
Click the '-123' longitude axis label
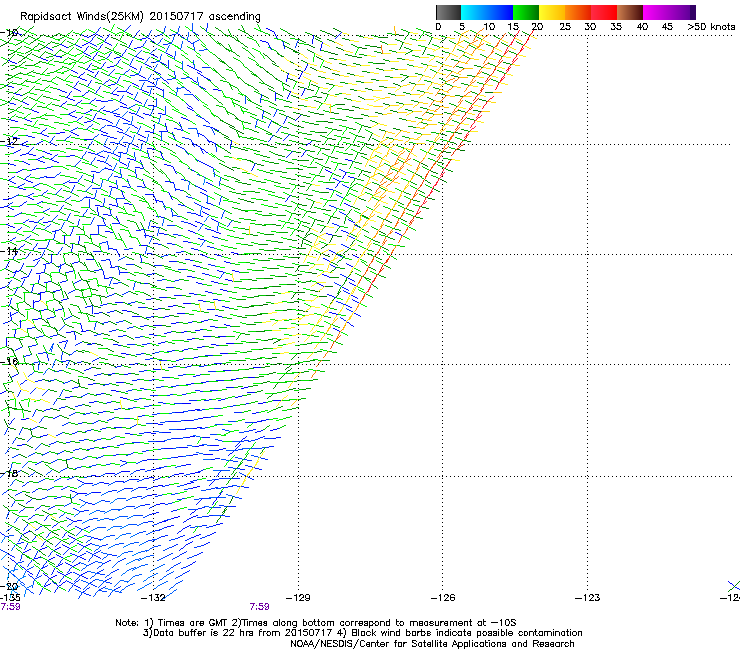(x=588, y=598)
